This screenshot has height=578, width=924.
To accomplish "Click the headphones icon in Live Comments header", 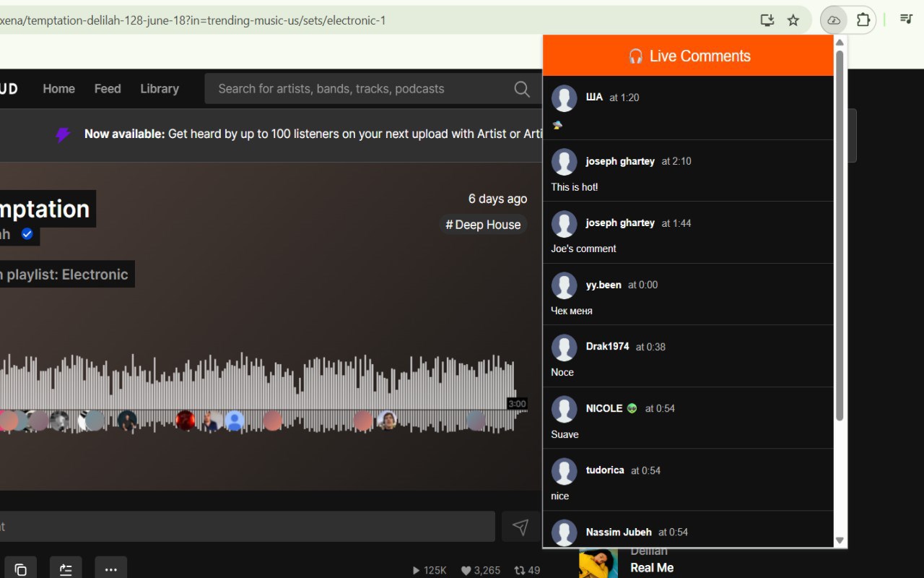I will [636, 56].
